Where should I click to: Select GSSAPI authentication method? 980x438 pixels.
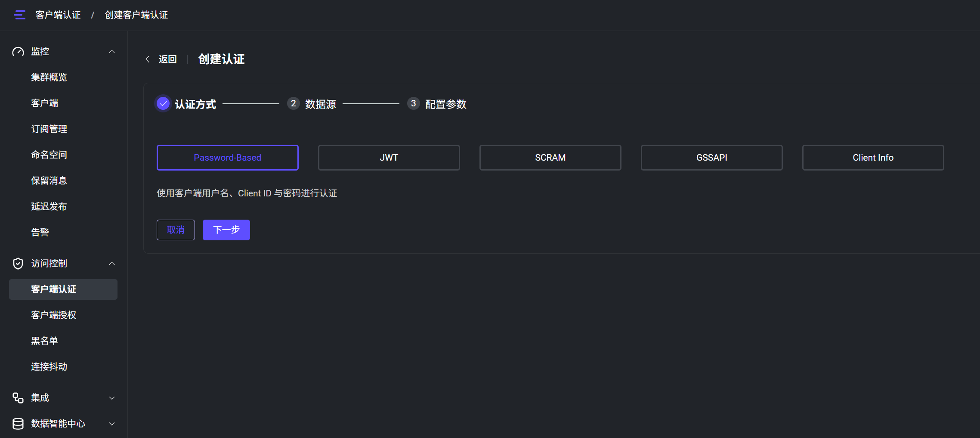712,158
